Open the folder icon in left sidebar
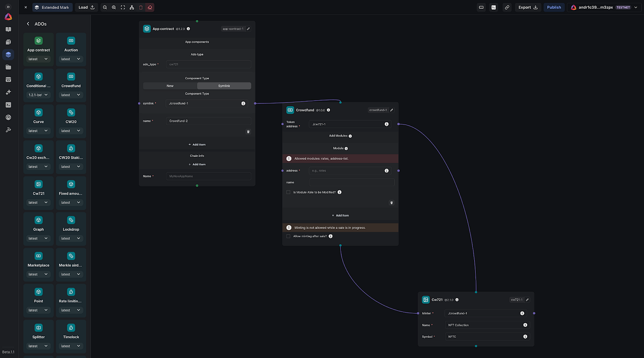The height and width of the screenshot is (358, 644). (8, 67)
